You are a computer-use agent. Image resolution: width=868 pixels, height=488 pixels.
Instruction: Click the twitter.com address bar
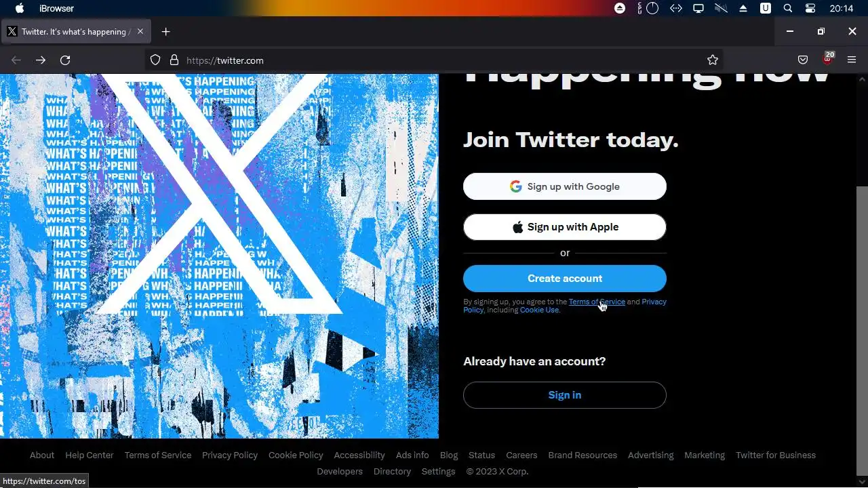tap(434, 60)
